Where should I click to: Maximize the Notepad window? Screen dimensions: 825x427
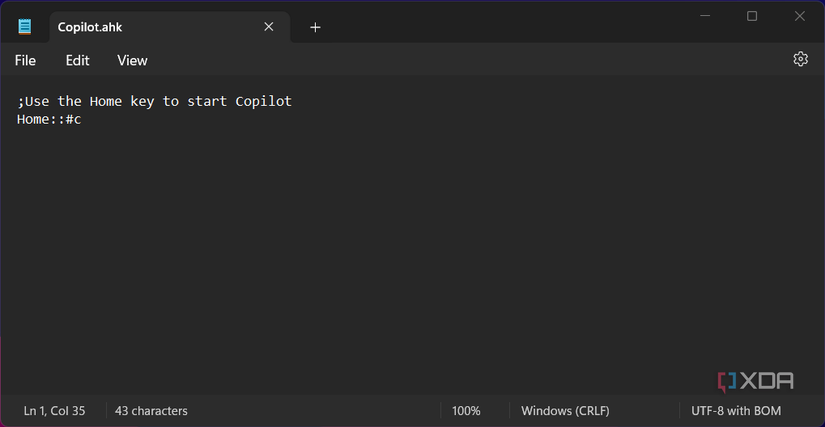[x=752, y=16]
